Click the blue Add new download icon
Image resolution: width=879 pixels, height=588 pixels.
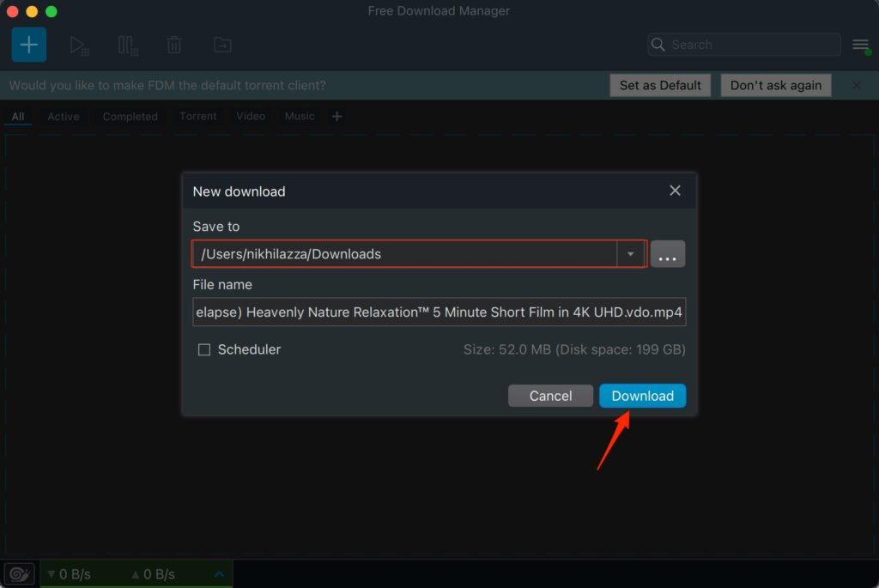tap(28, 44)
